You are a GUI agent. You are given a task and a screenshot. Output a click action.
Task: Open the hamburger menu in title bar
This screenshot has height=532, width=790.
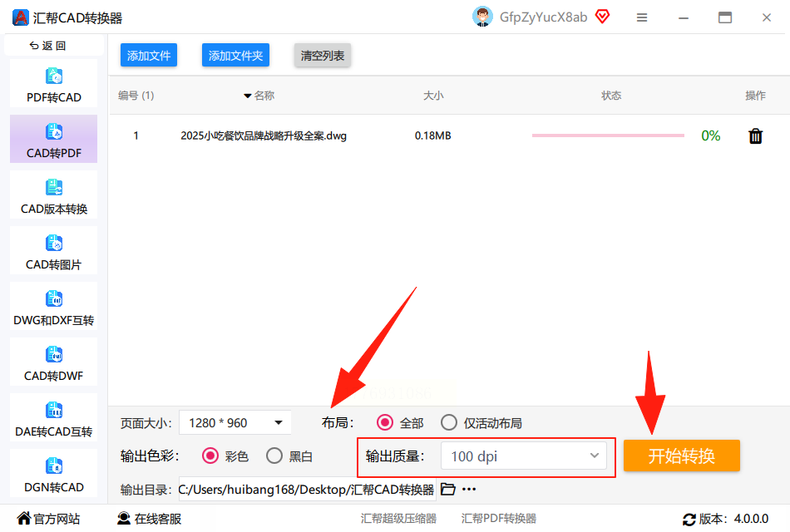pyautogui.click(x=641, y=17)
